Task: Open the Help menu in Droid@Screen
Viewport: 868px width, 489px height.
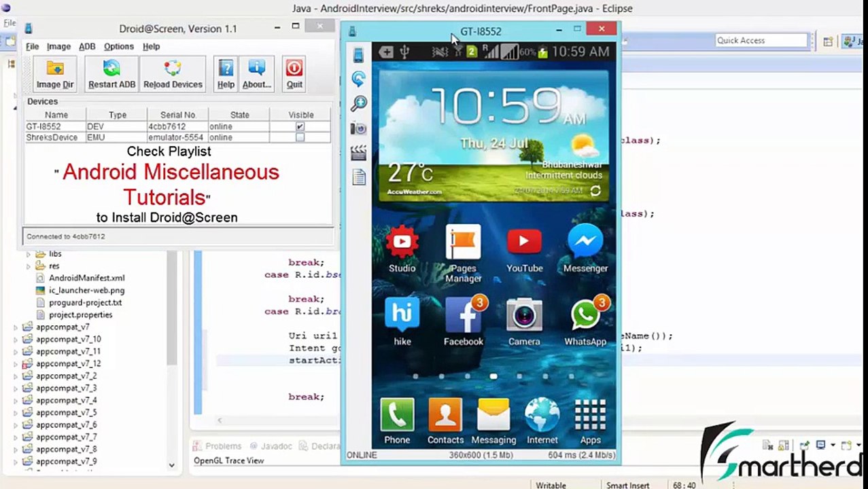Action: coord(151,46)
